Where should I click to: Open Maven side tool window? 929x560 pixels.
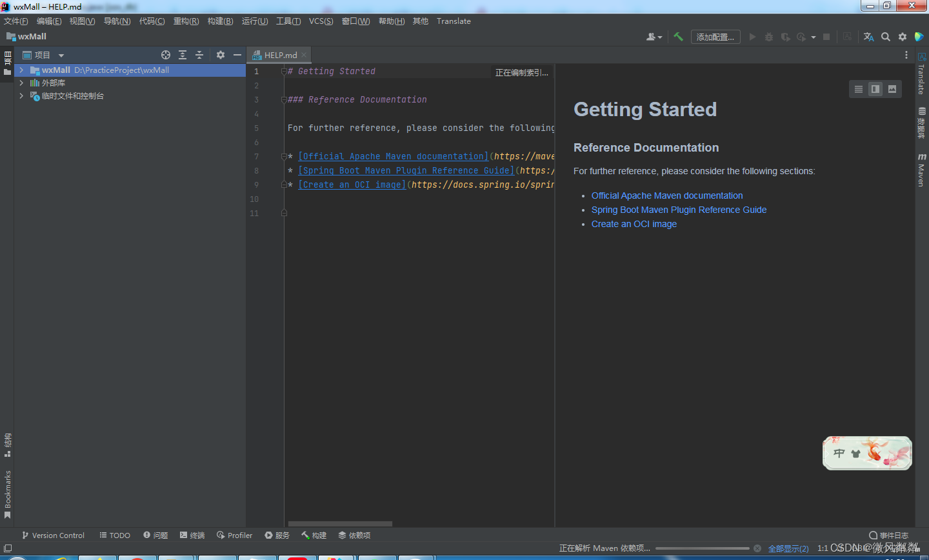click(922, 170)
